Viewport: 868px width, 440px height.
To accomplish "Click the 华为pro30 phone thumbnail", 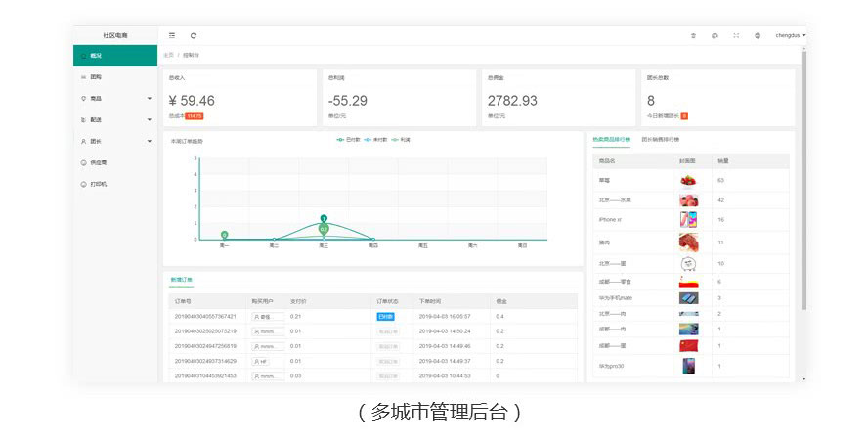I will [x=689, y=366].
